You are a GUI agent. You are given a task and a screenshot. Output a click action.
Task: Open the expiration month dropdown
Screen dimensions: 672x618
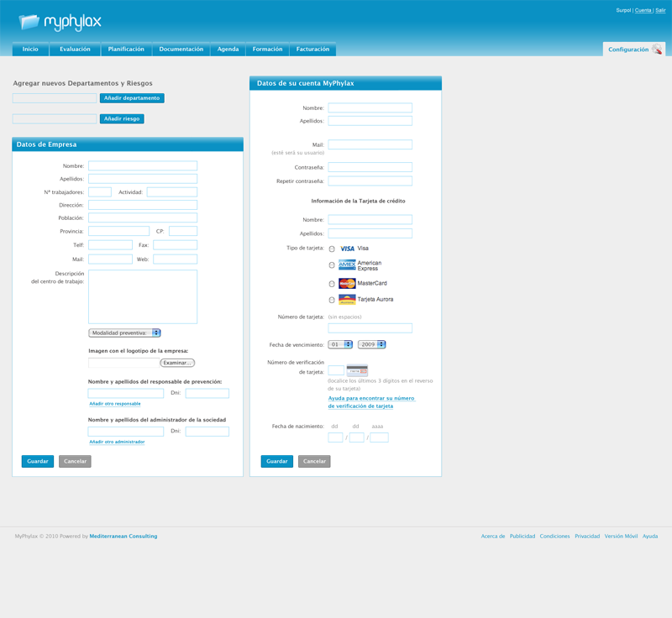click(341, 344)
